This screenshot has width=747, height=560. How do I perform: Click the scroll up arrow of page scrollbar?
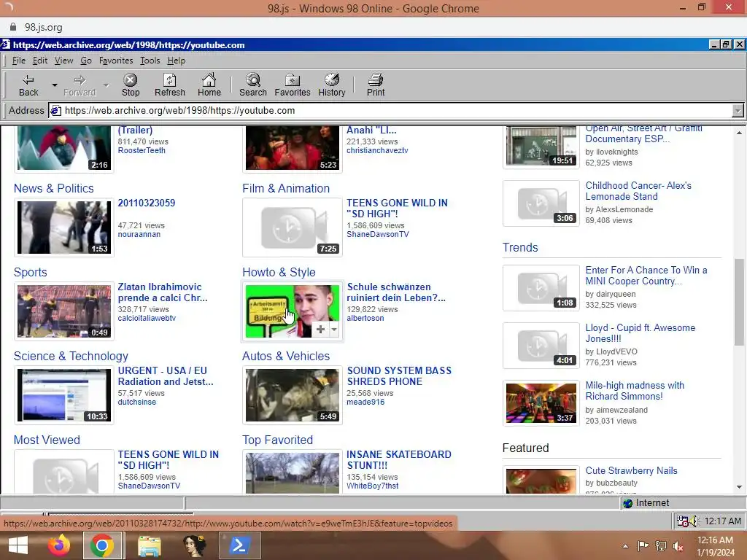pyautogui.click(x=739, y=133)
